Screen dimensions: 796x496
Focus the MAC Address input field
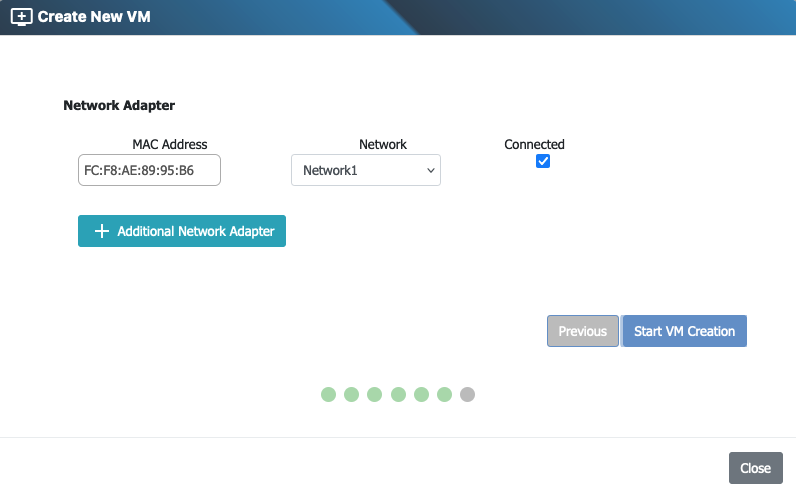click(x=149, y=170)
